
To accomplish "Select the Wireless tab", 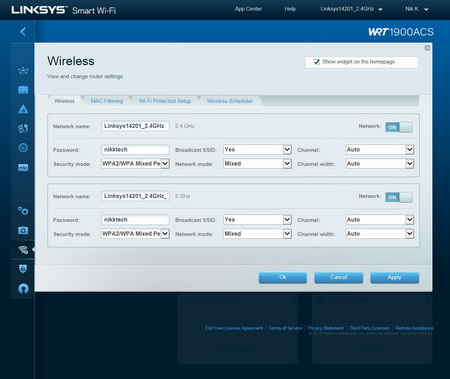I will pos(64,101).
